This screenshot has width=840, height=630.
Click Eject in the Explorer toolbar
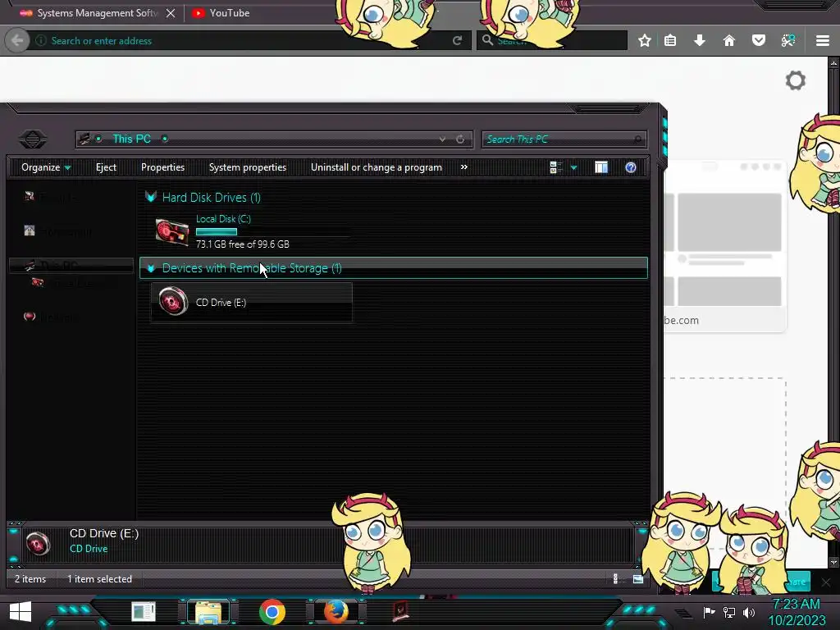point(106,167)
